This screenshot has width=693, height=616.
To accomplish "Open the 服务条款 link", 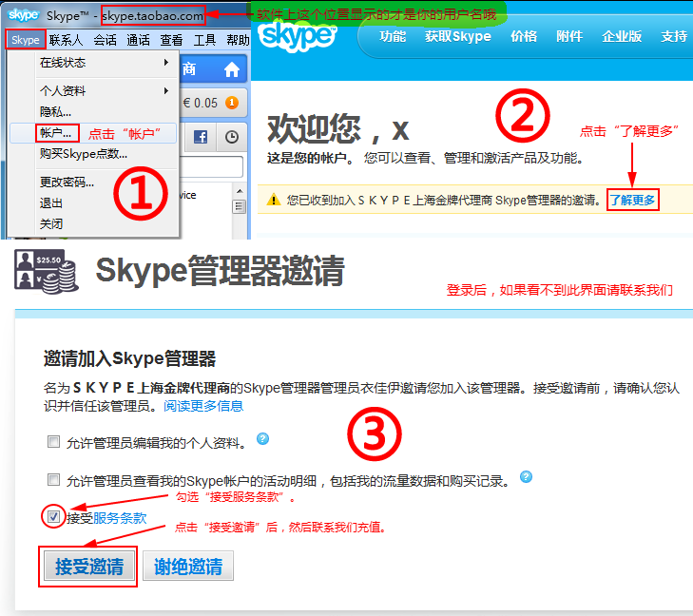I will click(120, 518).
